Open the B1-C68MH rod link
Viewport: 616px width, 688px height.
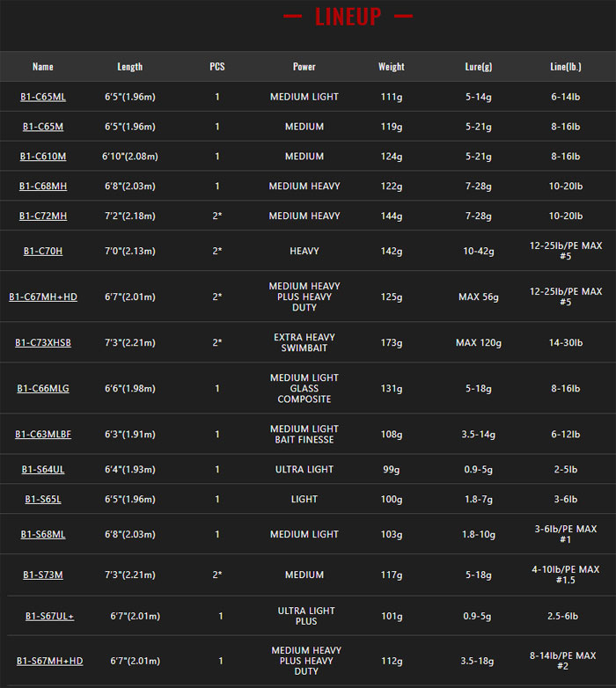click(43, 187)
